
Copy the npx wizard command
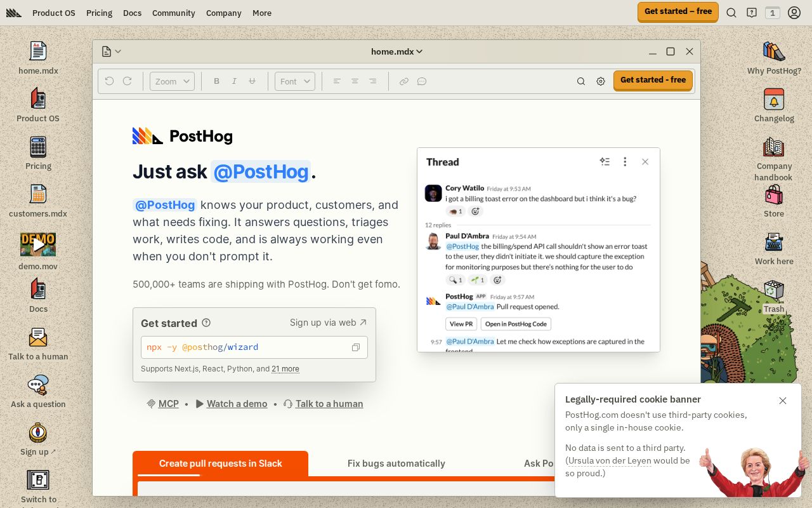click(x=356, y=347)
